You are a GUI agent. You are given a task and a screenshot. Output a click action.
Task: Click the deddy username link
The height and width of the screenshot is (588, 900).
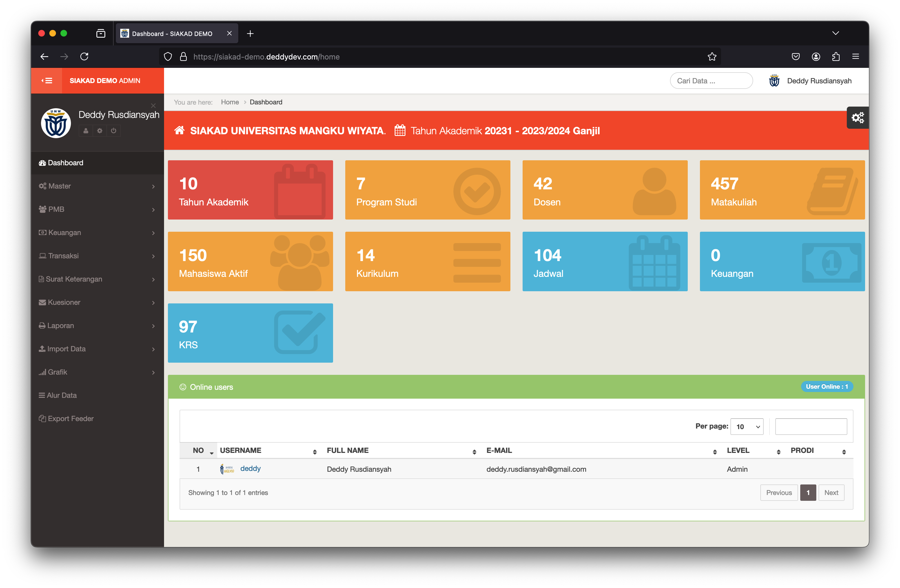point(250,469)
